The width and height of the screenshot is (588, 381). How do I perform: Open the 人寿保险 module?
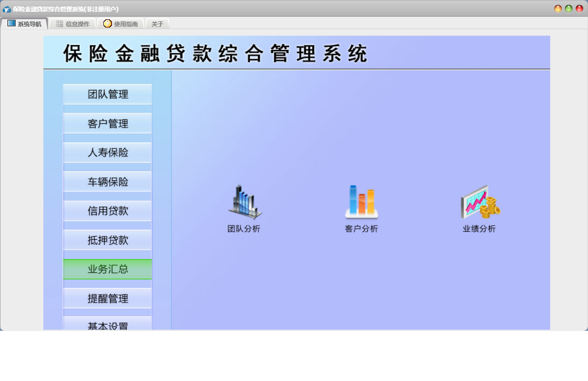(x=108, y=153)
